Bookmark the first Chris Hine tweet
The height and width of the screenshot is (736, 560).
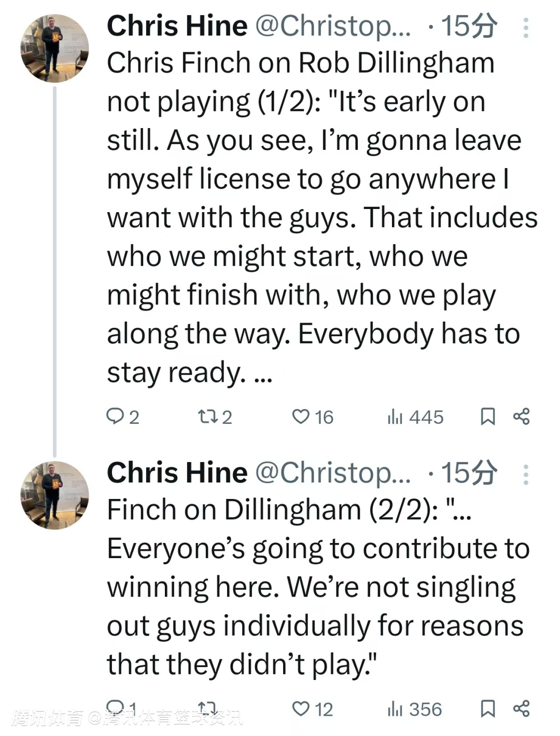[x=487, y=416]
